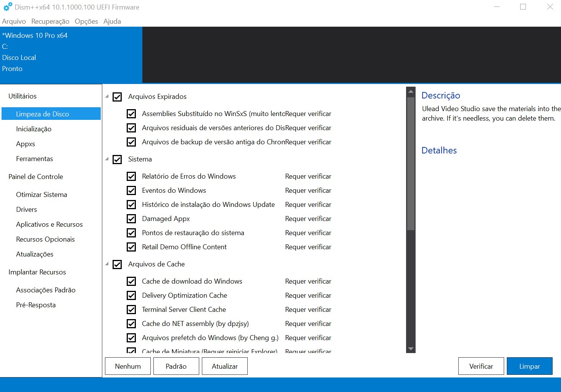Click the Verificar button
The width and height of the screenshot is (561, 392).
(481, 366)
